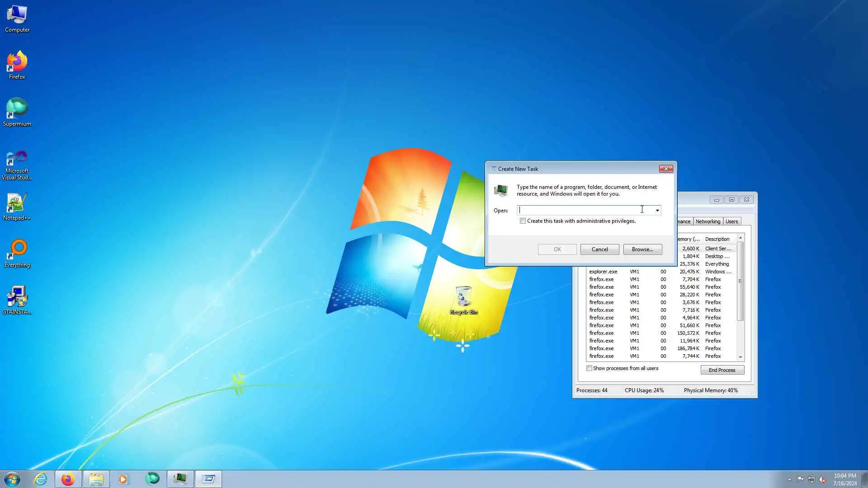The width and height of the screenshot is (868, 488).
Task: Expand the Open combo box dropdown
Action: [x=657, y=211]
